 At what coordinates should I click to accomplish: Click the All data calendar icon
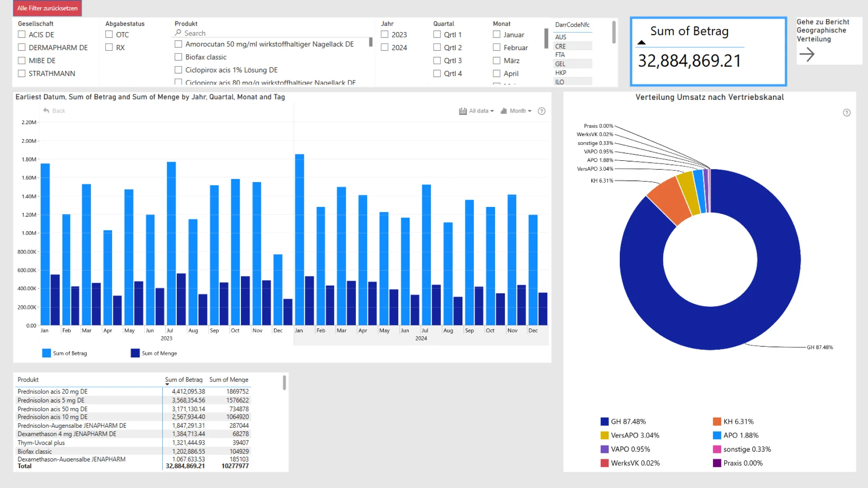tap(462, 111)
